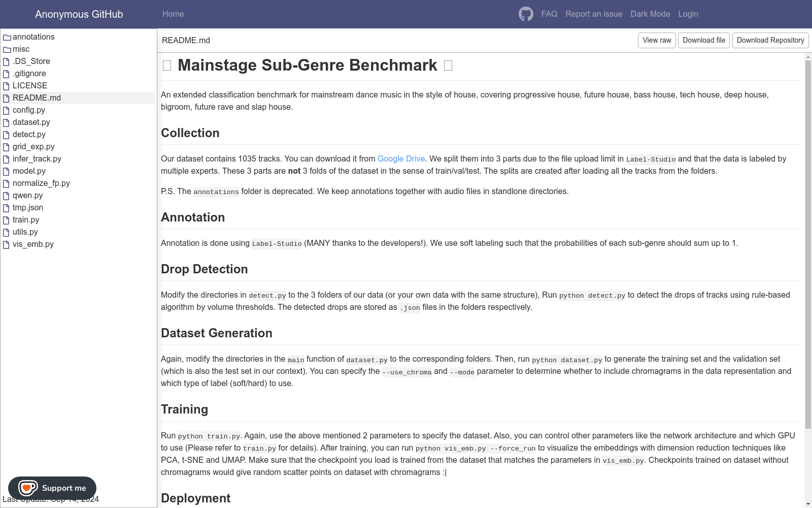This screenshot has width=812, height=508.
Task: Click Login in the navbar
Action: 688,14
